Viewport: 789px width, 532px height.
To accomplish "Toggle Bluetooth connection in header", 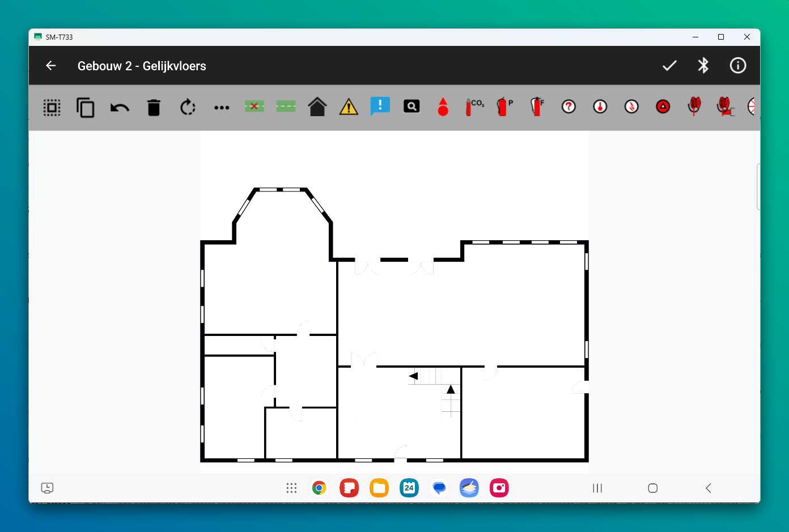I will (703, 66).
